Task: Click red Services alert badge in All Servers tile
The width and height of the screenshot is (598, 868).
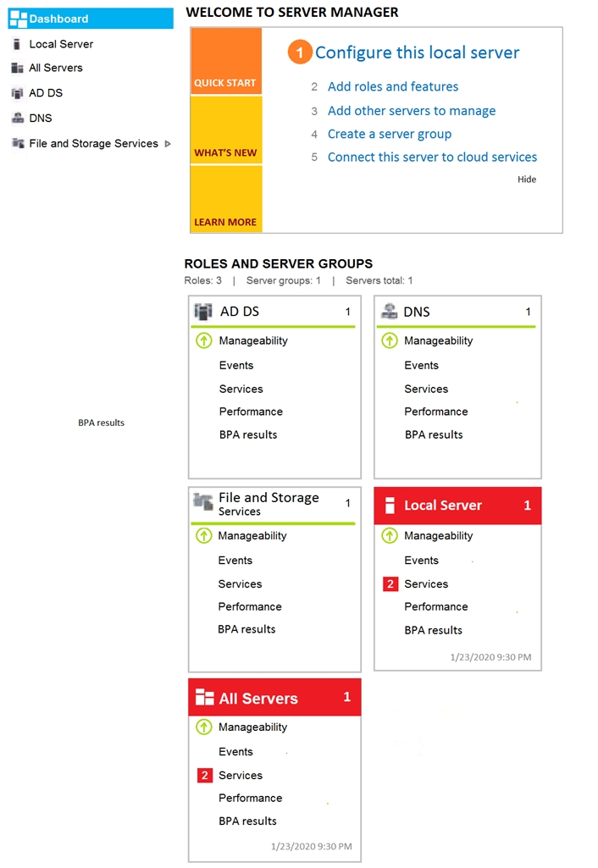Action: point(205,775)
